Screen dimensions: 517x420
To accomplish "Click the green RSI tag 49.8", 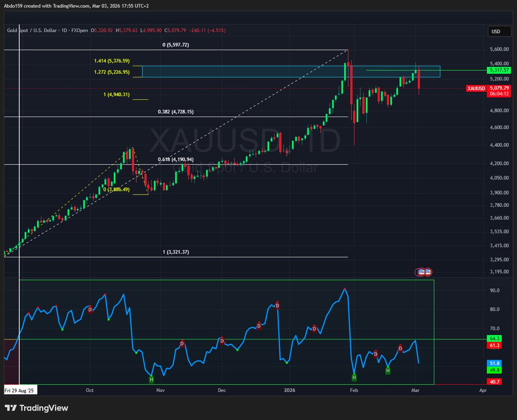I will tap(494, 370).
